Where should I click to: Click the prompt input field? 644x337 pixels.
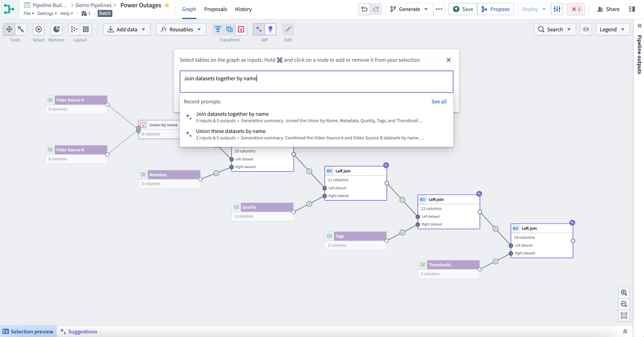[x=317, y=81]
